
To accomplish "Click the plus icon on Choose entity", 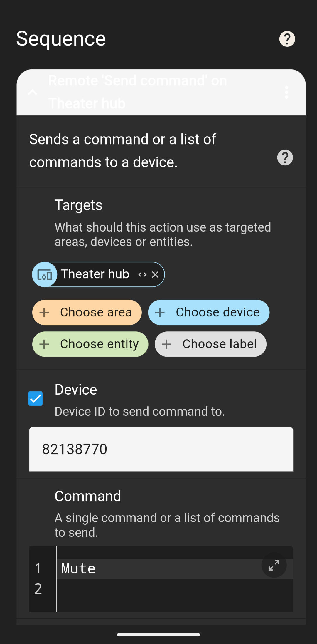I will tap(44, 344).
